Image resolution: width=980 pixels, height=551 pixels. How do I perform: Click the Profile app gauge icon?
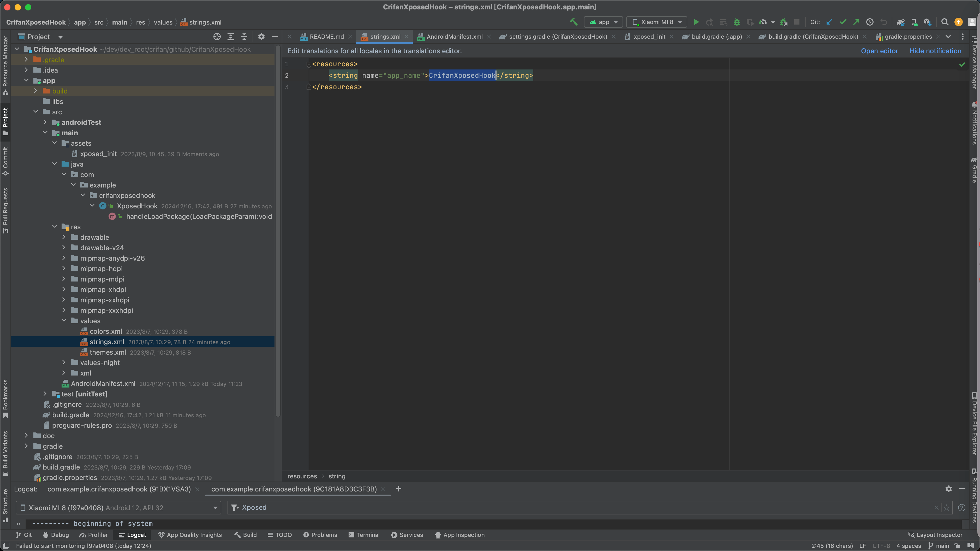pyautogui.click(x=763, y=22)
